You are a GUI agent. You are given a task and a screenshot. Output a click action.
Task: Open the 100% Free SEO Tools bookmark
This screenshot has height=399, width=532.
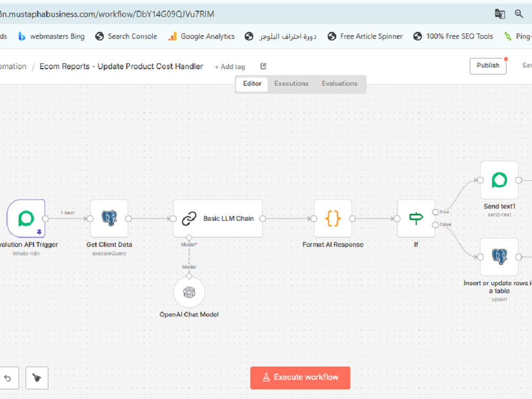coord(453,36)
